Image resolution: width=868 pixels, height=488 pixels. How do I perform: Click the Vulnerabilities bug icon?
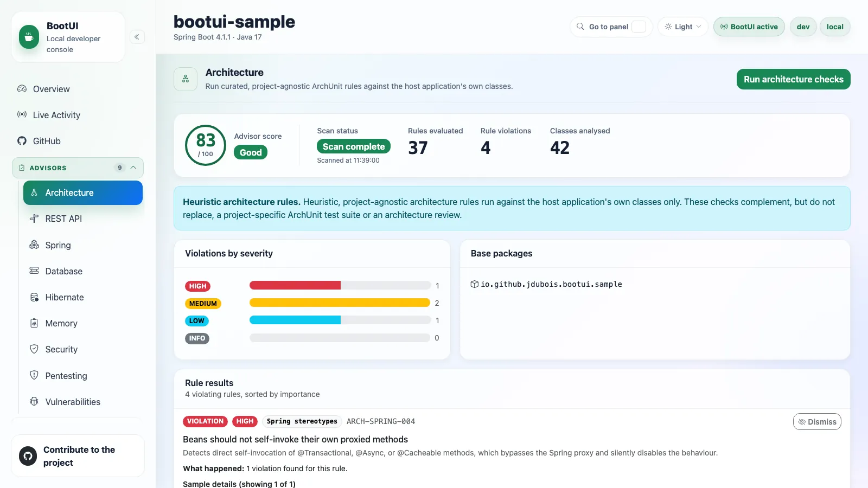(x=34, y=401)
